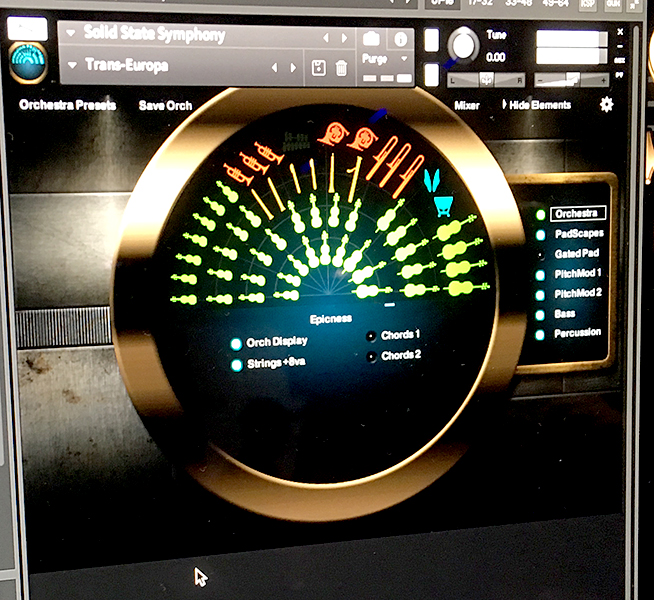Click the topmost violin beside the leftmost trumpet
654x600 pixels.
click(227, 191)
